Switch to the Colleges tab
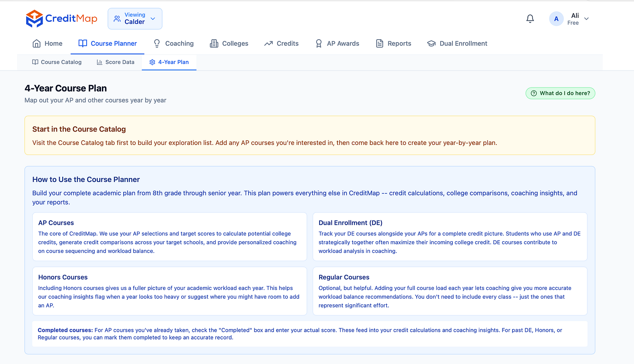Screen dimensions: 634x364 click(229, 44)
